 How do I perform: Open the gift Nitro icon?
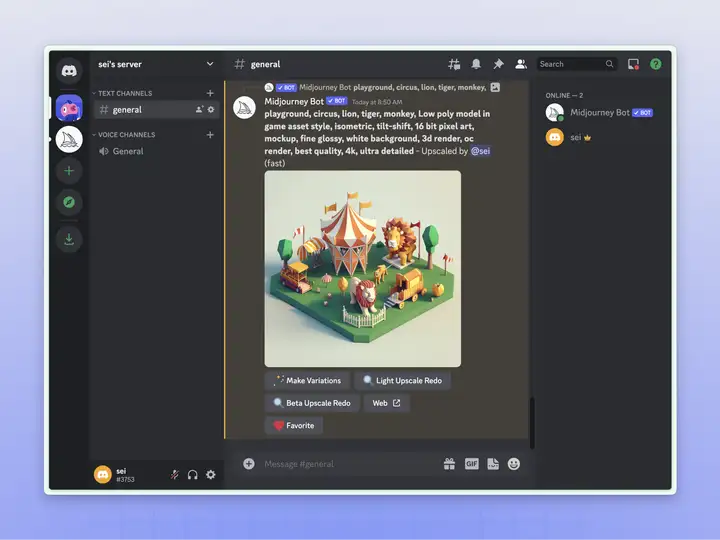(450, 464)
